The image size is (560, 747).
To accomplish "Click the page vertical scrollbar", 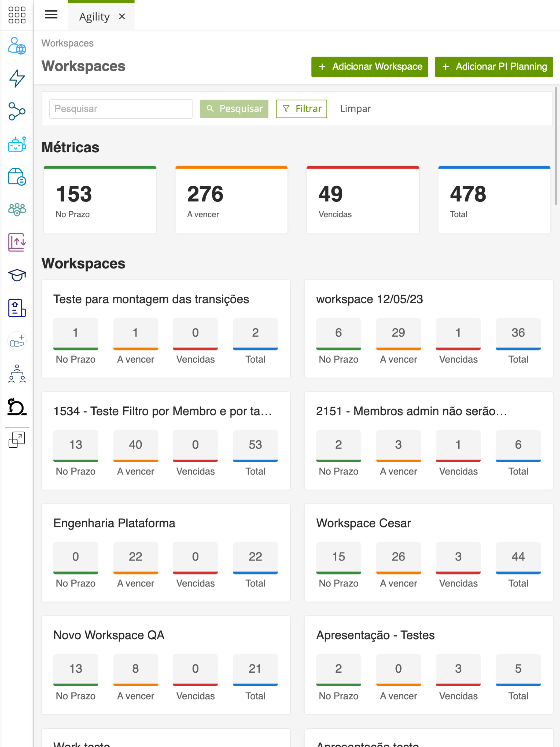I will (x=556, y=146).
